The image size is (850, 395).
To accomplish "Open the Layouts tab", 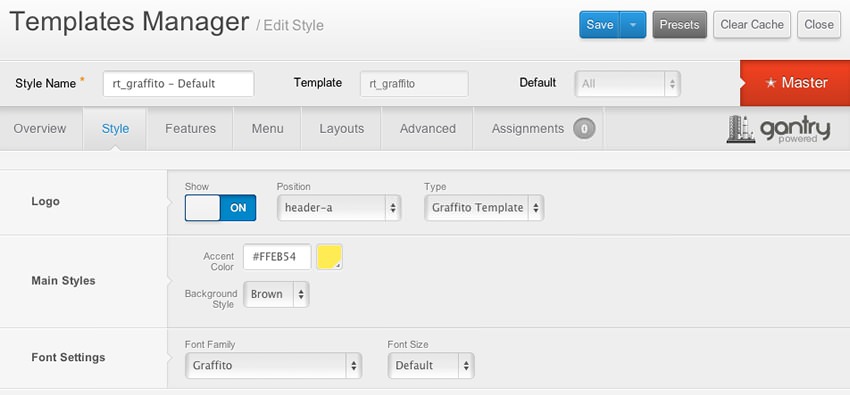I will (x=342, y=129).
